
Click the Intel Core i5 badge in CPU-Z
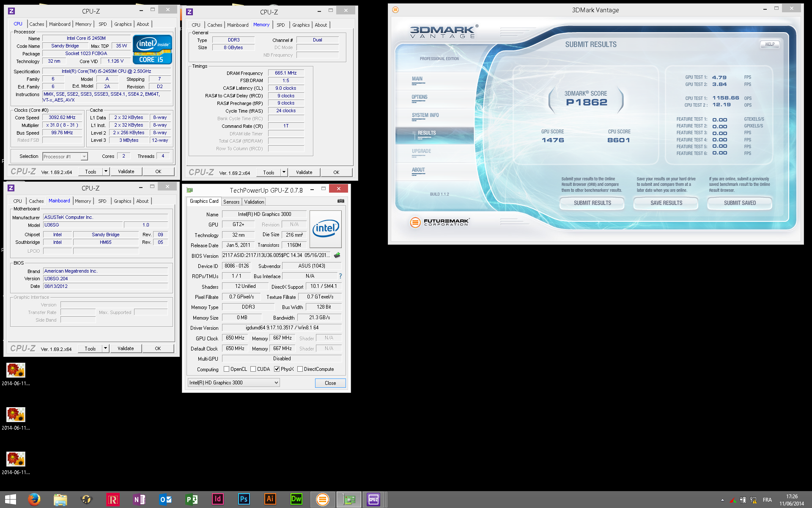click(152, 50)
